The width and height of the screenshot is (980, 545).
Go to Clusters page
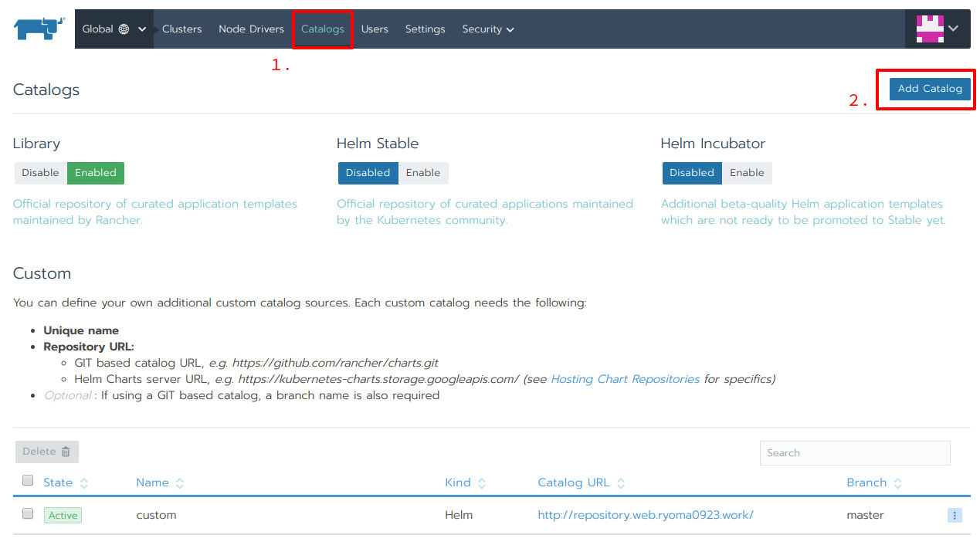coord(182,29)
